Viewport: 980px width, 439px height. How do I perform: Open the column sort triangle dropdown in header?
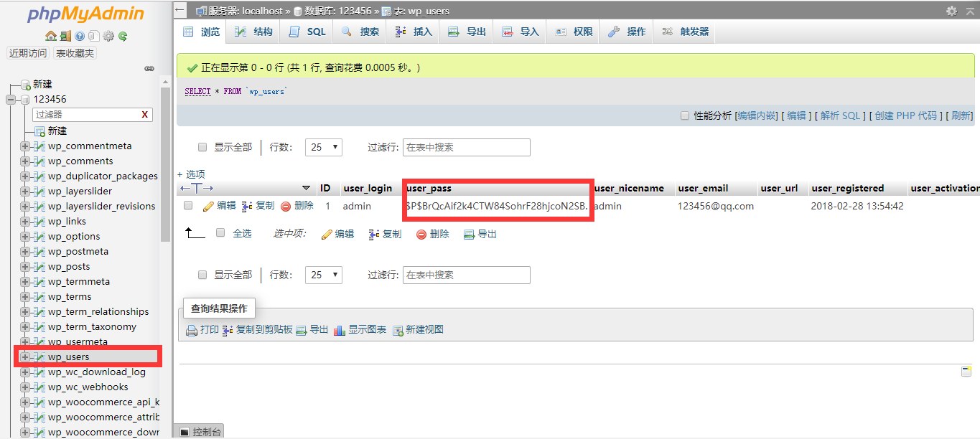coord(307,188)
